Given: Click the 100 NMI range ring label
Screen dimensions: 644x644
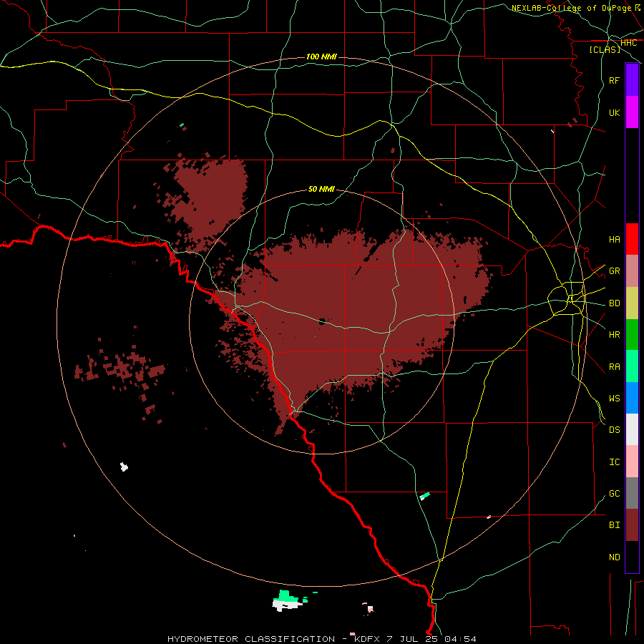Looking at the screenshot, I should (321, 57).
